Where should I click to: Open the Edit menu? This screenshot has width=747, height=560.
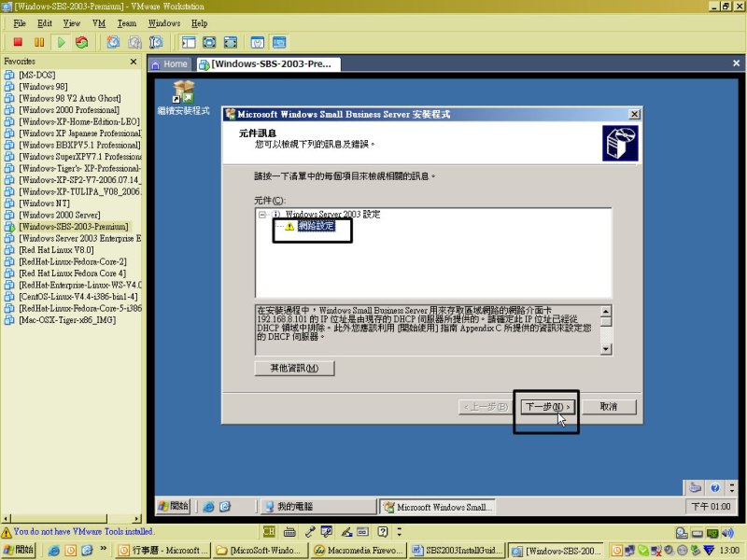point(45,23)
